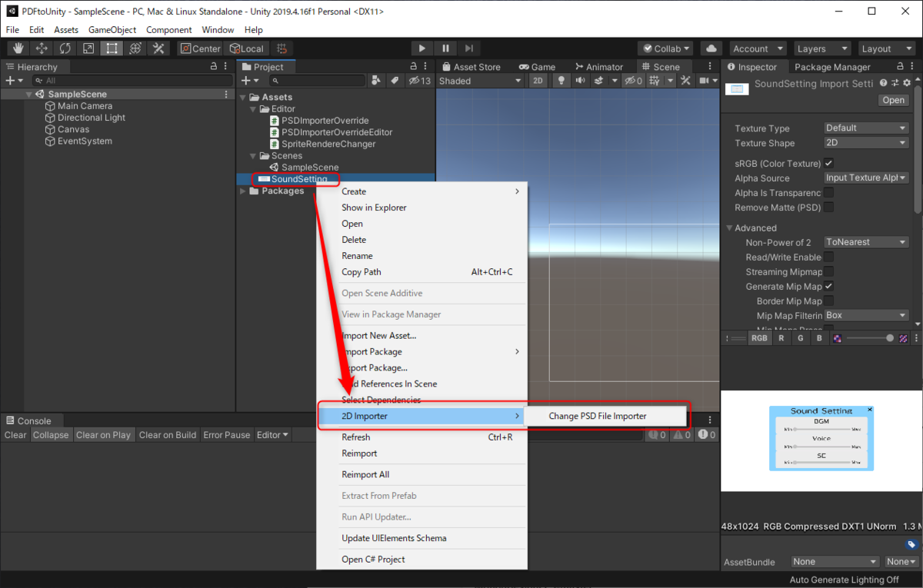This screenshot has height=588, width=923.
Task: Open Inspector help reference icon
Action: click(884, 83)
